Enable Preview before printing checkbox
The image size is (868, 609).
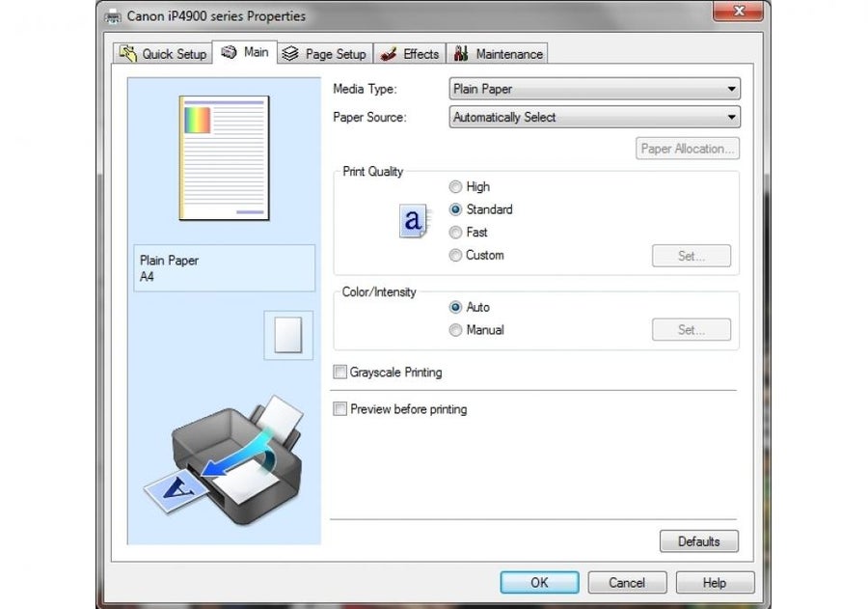tap(339, 409)
